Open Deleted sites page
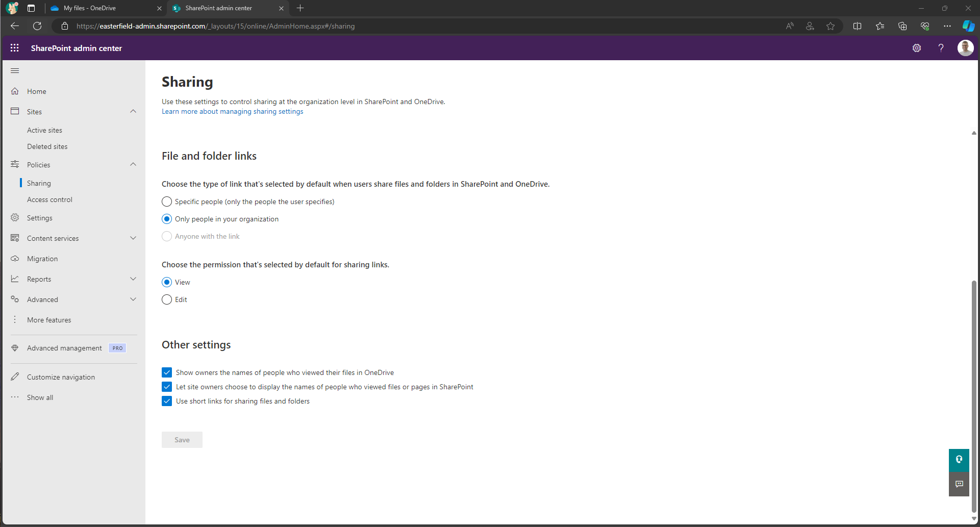The height and width of the screenshot is (527, 980). (47, 146)
